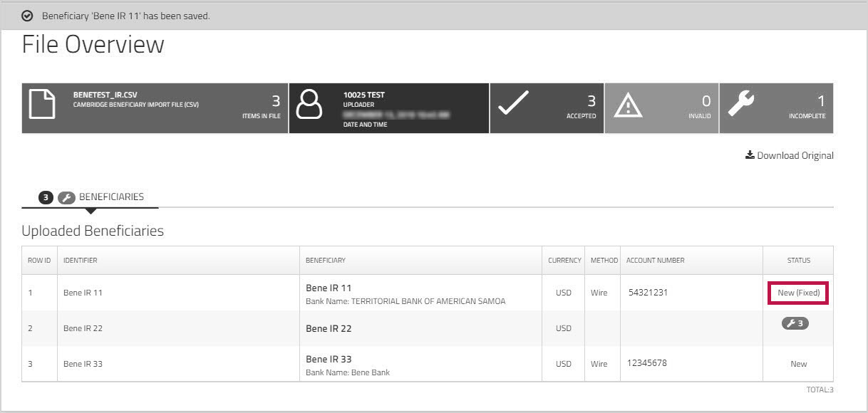868x413 pixels.
Task: Click the count badge 3 on Beneficiaries tab
Action: (x=46, y=198)
